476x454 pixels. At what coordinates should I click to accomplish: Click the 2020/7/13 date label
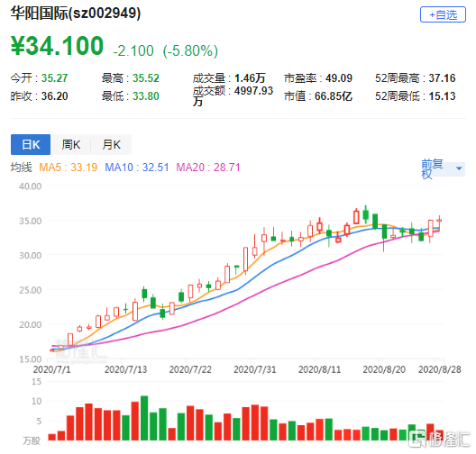pyautogui.click(x=125, y=369)
